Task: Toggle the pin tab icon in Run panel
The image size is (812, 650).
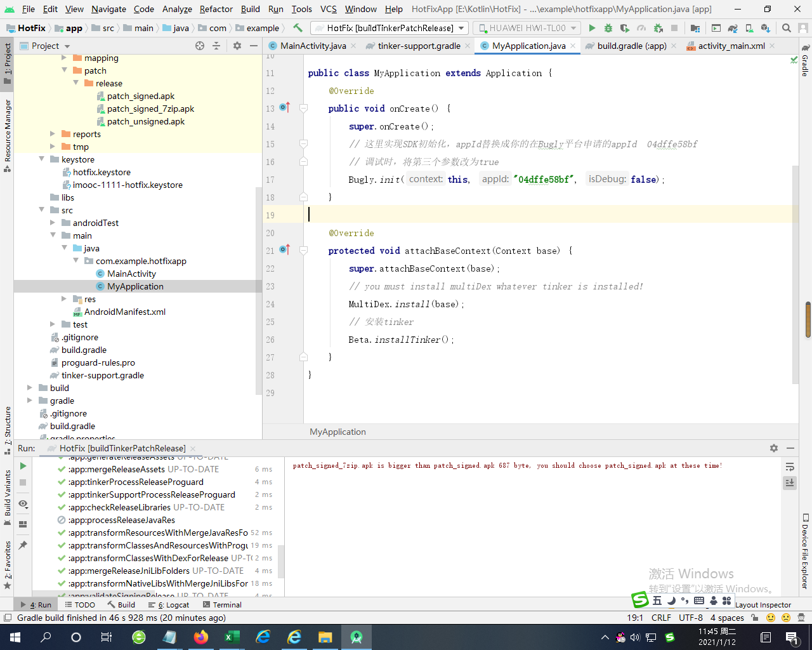Action: tap(23, 545)
